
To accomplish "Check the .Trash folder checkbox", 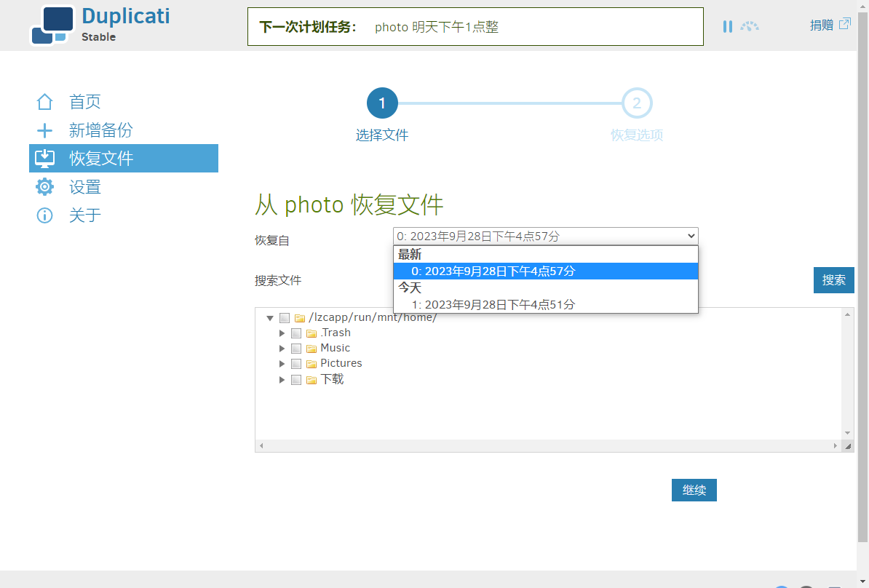I will point(296,333).
